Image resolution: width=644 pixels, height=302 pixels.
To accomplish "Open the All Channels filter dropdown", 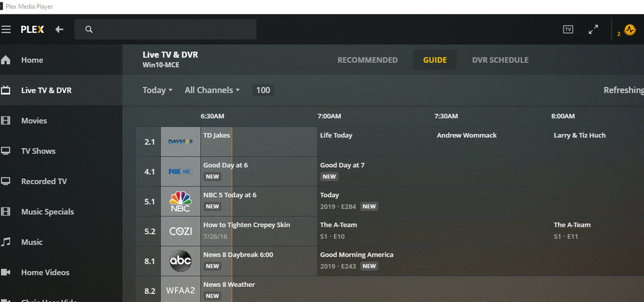I will pos(212,90).
